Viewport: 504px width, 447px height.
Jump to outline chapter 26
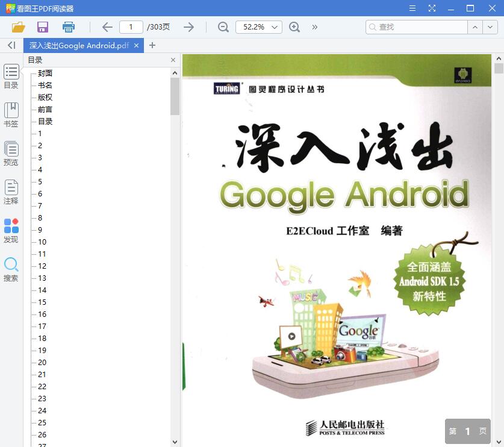point(42,435)
